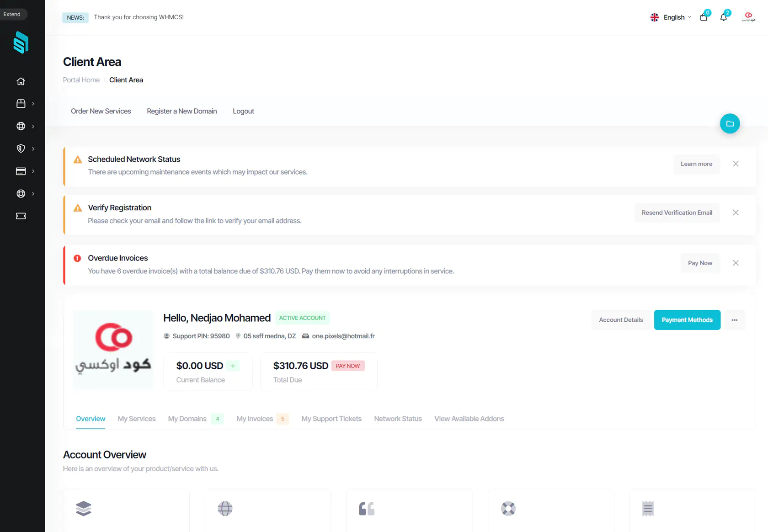768x532 pixels.
Task: Expand the domains globe menu chevron
Action: click(33, 126)
